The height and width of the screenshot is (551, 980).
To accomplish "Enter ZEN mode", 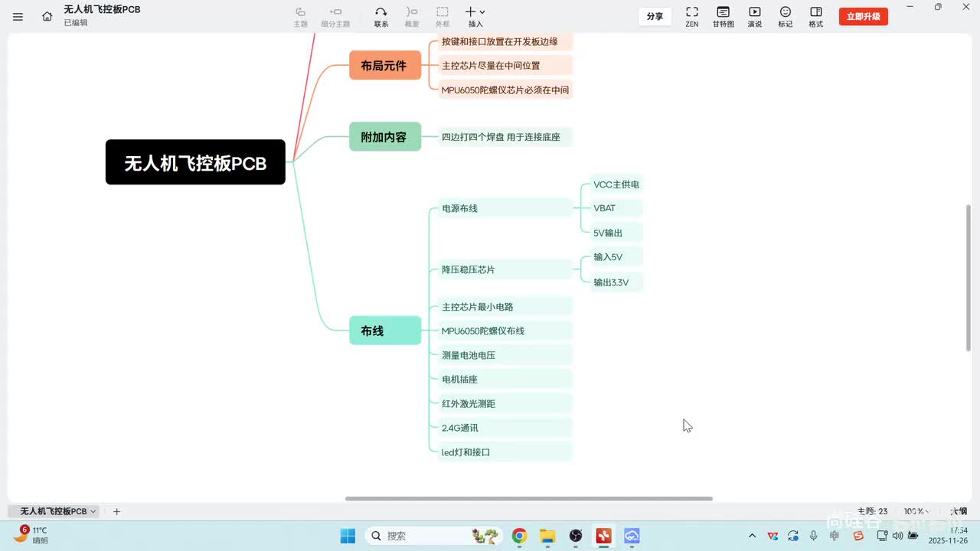I will coord(692,16).
